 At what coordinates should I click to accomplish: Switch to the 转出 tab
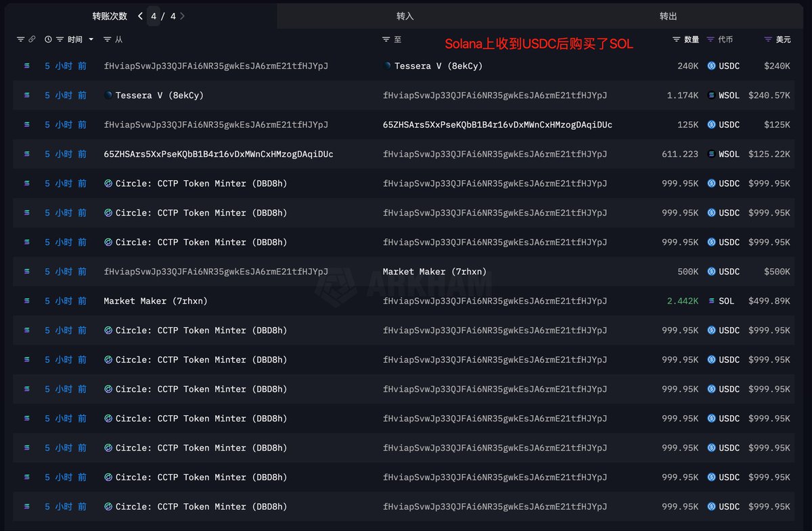tap(668, 16)
